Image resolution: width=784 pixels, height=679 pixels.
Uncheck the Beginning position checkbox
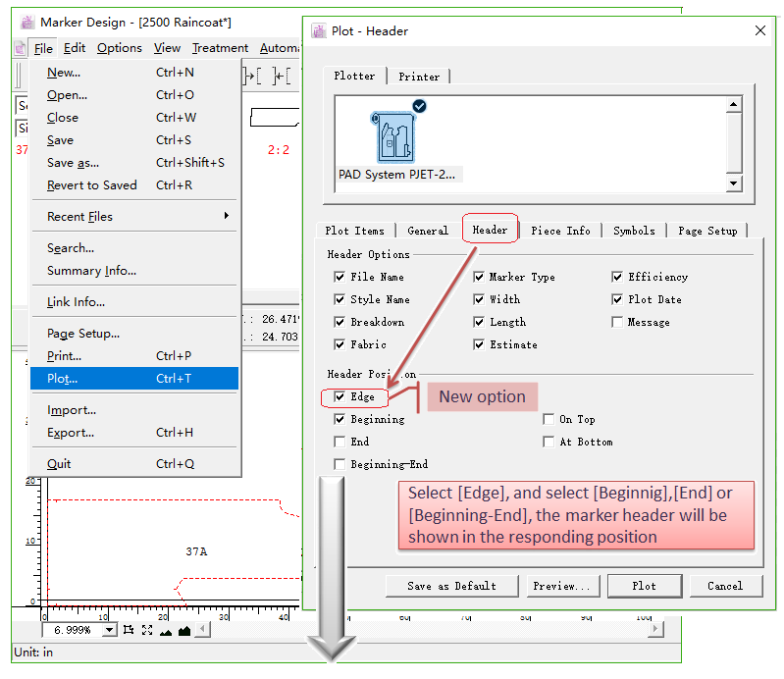pyautogui.click(x=340, y=419)
